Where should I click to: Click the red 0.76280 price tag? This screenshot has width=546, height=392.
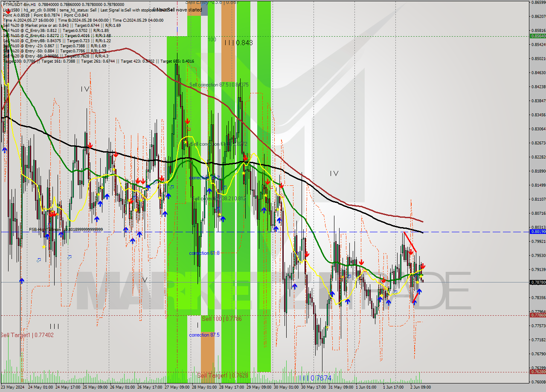(x=537, y=372)
